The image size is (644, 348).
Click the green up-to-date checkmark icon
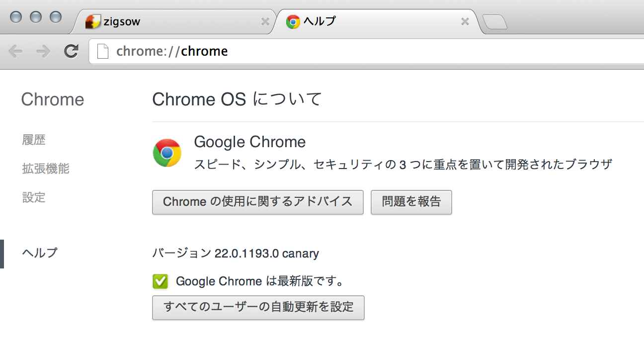coord(160,281)
